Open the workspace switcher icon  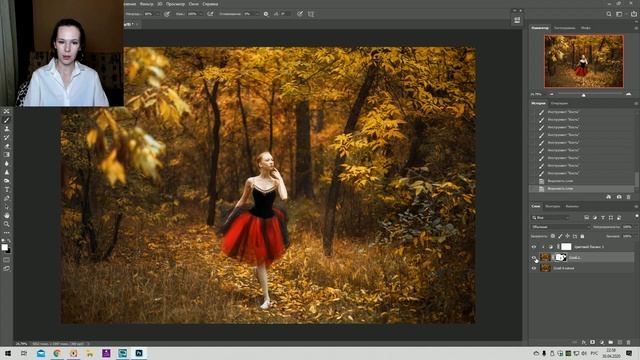619,14
